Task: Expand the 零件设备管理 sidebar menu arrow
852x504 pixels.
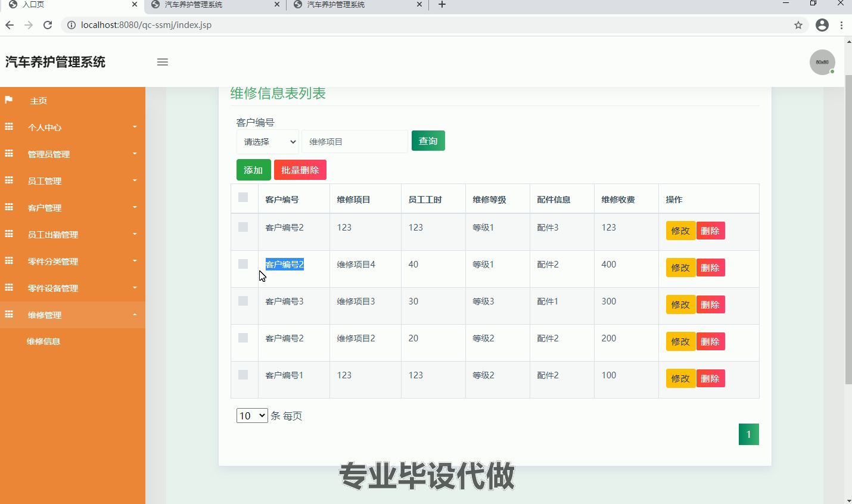Action: click(x=135, y=288)
